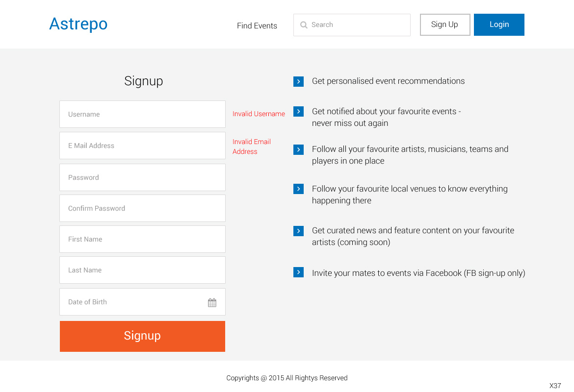The height and width of the screenshot is (392, 574).
Task: Open the Find Events menu item
Action: pos(257,25)
